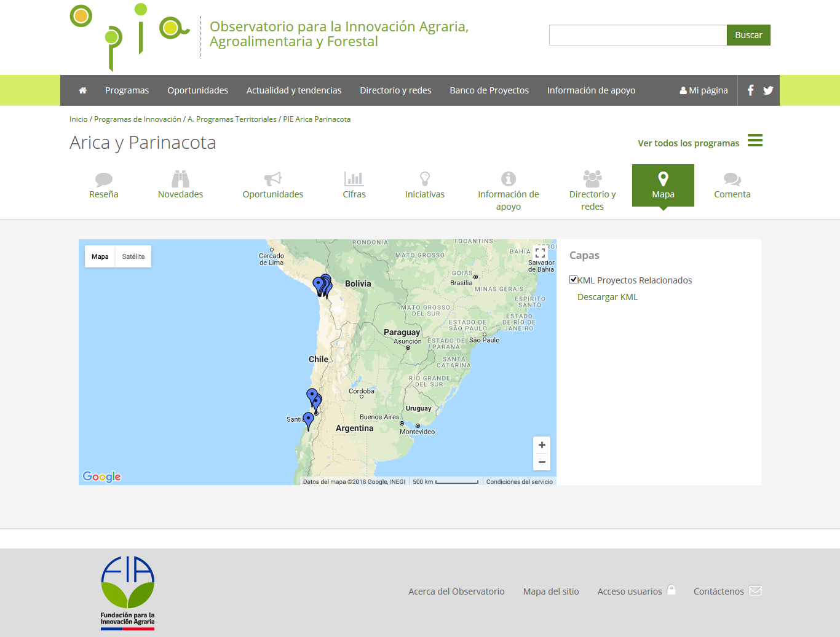840x637 pixels.
Task: Click the 500 km map scale control
Action: tap(445, 481)
